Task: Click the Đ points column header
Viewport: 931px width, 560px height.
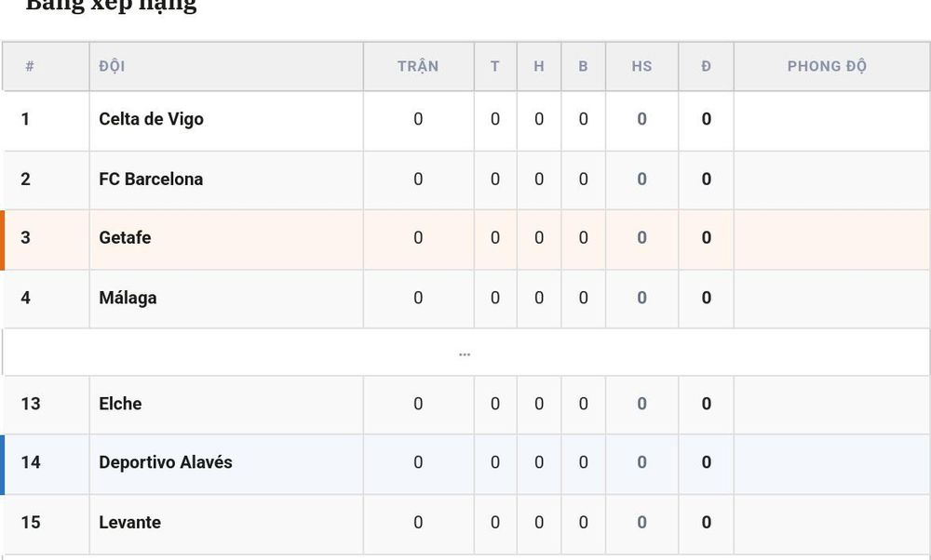Action: [x=706, y=66]
